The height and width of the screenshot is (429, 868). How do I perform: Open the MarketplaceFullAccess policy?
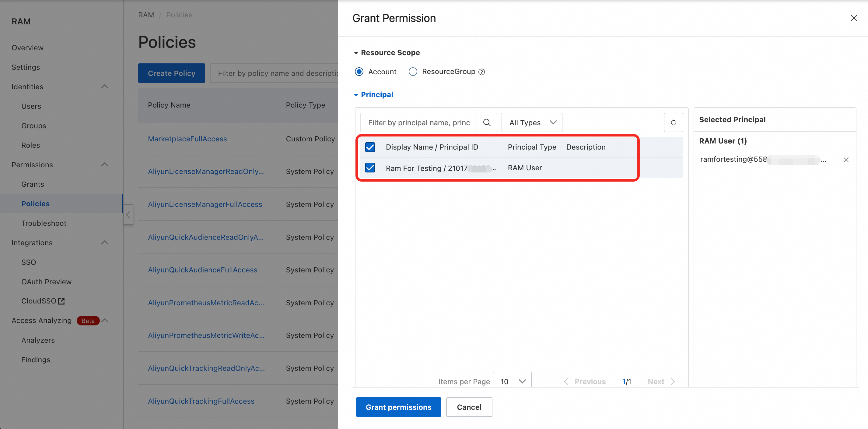(x=187, y=139)
